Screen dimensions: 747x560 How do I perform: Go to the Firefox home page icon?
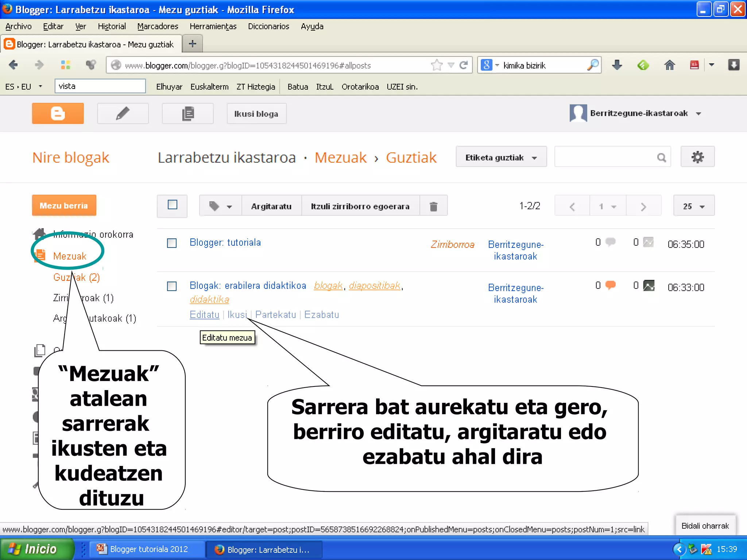(x=669, y=65)
